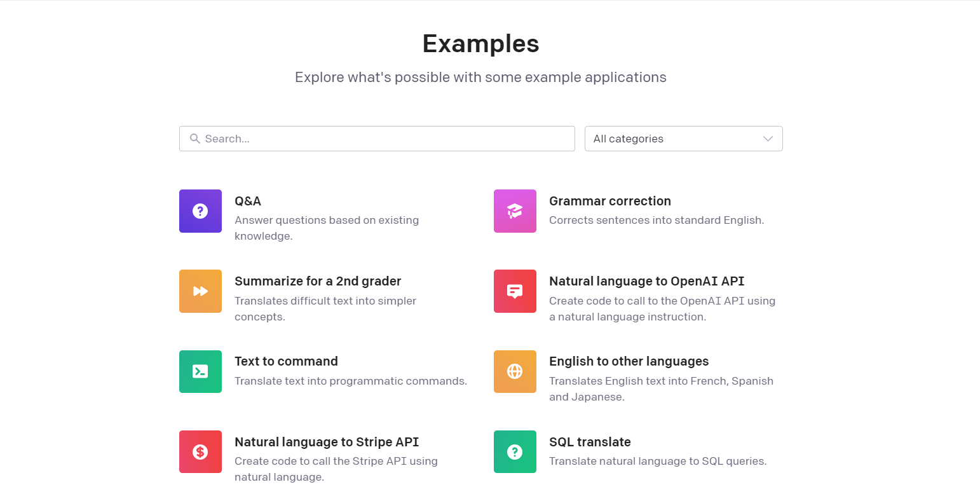
Task: Select the SQL translate title
Action: click(x=590, y=442)
